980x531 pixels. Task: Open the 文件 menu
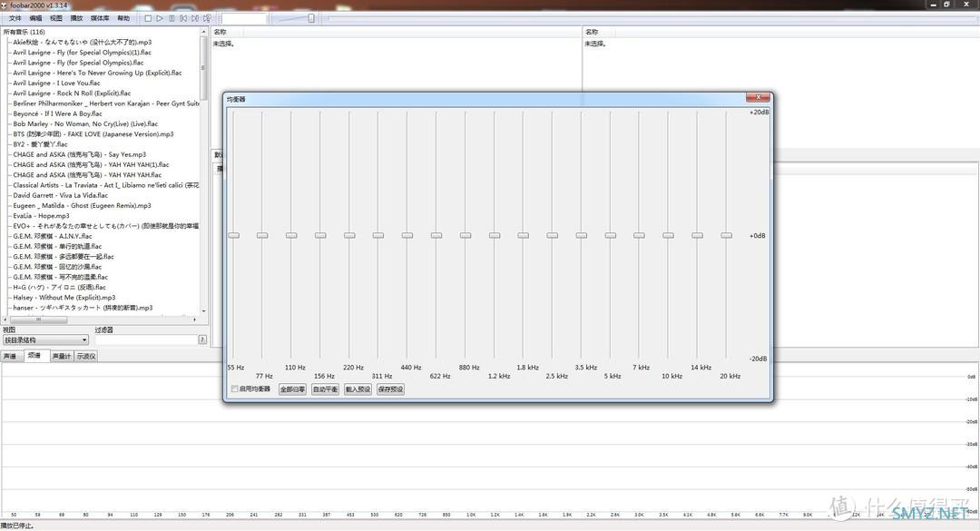point(15,18)
